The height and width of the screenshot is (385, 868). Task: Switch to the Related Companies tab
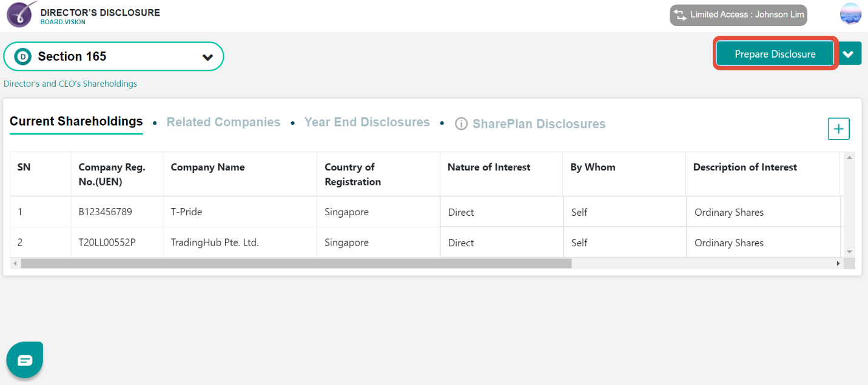223,122
